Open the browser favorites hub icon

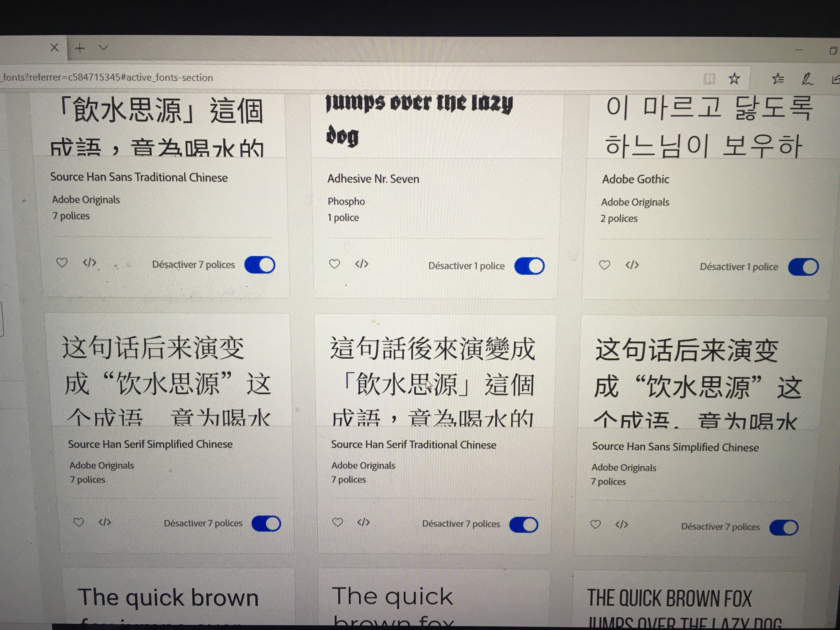pyautogui.click(x=778, y=79)
